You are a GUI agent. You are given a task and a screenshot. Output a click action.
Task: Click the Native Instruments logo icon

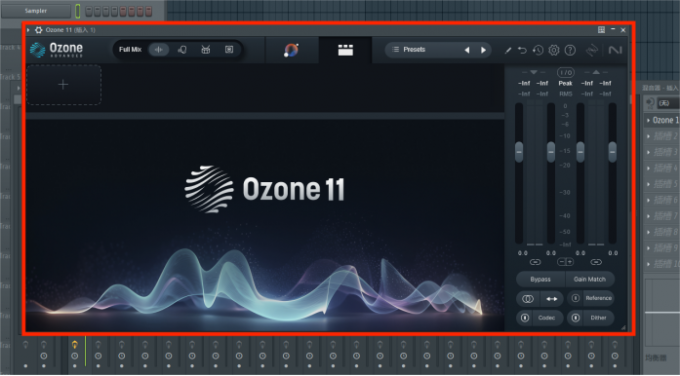pyautogui.click(x=615, y=50)
